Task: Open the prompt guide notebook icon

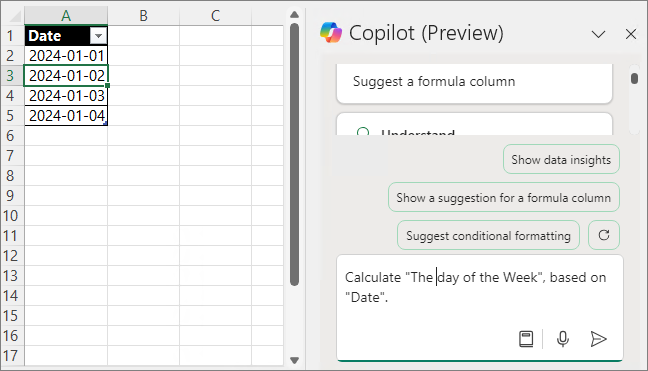Action: [526, 339]
